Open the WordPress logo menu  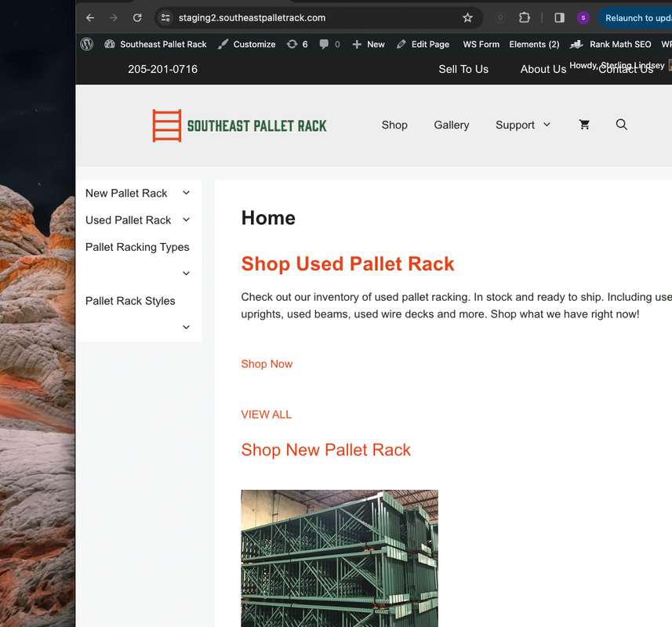click(87, 44)
